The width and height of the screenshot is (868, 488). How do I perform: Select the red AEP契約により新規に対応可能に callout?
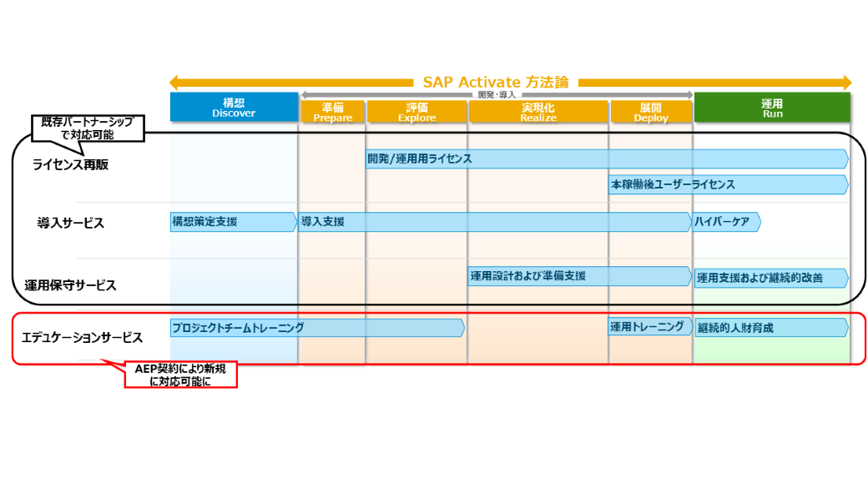click(181, 375)
